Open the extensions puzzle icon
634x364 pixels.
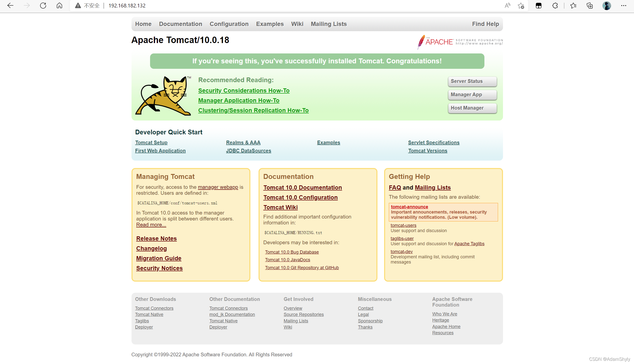(x=555, y=5)
